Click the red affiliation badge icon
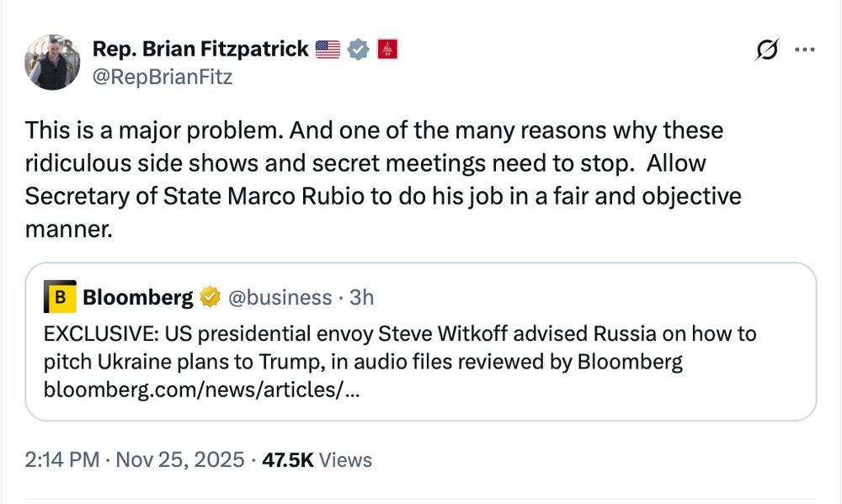This screenshot has width=842, height=504. click(x=387, y=50)
